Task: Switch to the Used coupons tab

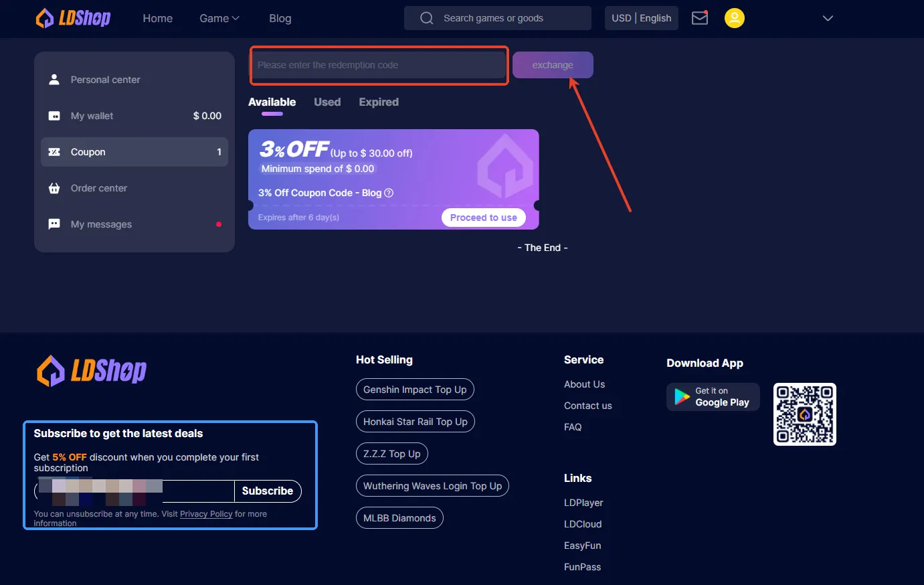Action: coord(327,102)
